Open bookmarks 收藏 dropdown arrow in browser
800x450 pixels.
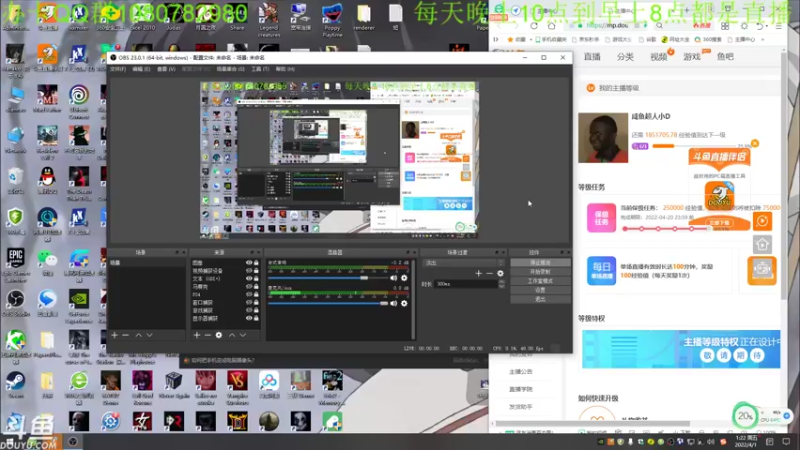click(x=531, y=39)
